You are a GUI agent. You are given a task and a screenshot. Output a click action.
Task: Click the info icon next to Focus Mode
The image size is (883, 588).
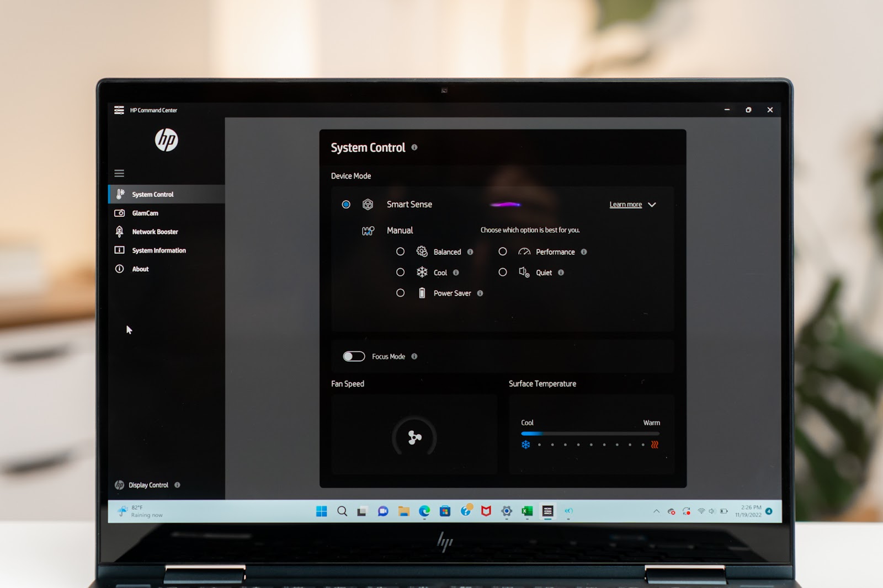414,356
